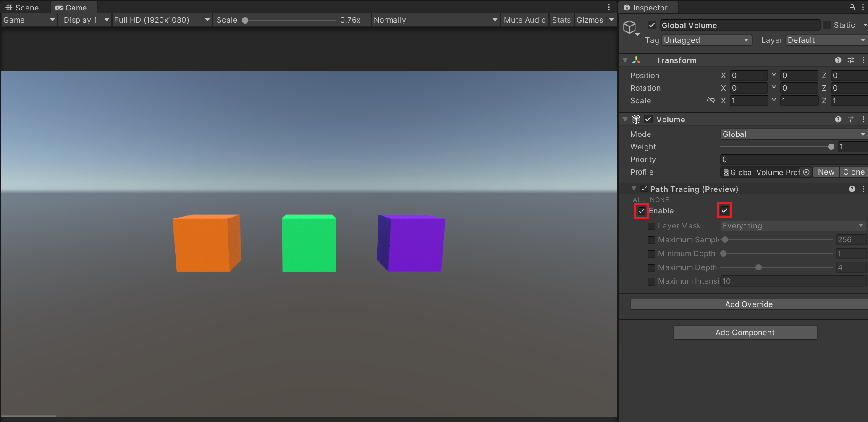The height and width of the screenshot is (422, 868).
Task: Click the Profile object picker circle icon
Action: point(806,172)
